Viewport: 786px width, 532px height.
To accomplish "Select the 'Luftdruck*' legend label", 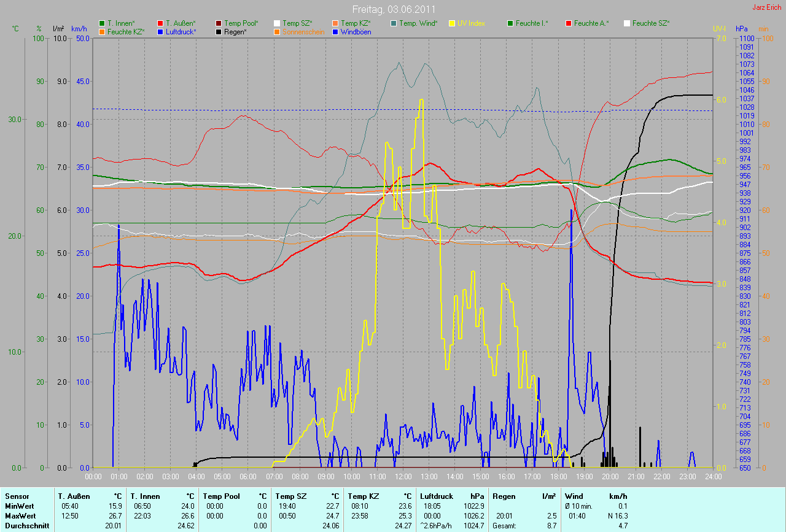I will pyautogui.click(x=181, y=31).
